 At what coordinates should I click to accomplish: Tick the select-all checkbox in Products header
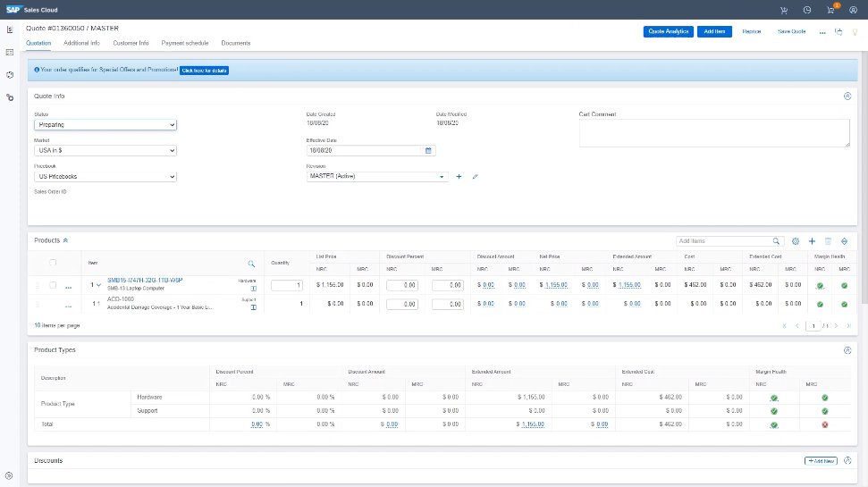[x=54, y=262]
